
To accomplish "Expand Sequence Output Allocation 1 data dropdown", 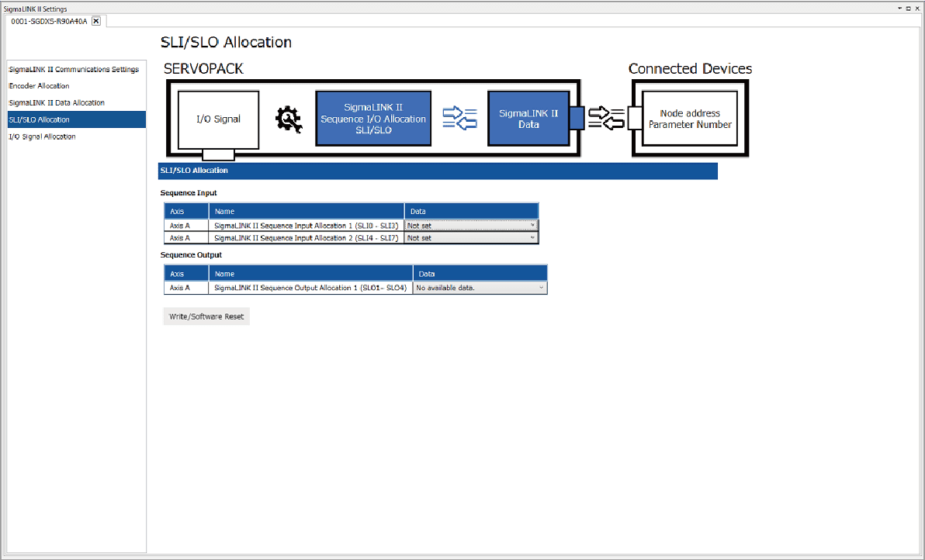I will click(x=541, y=288).
